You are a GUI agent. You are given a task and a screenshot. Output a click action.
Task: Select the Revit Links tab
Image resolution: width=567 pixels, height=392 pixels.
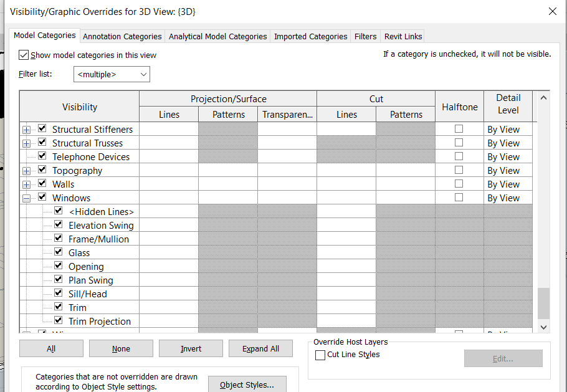click(x=402, y=36)
